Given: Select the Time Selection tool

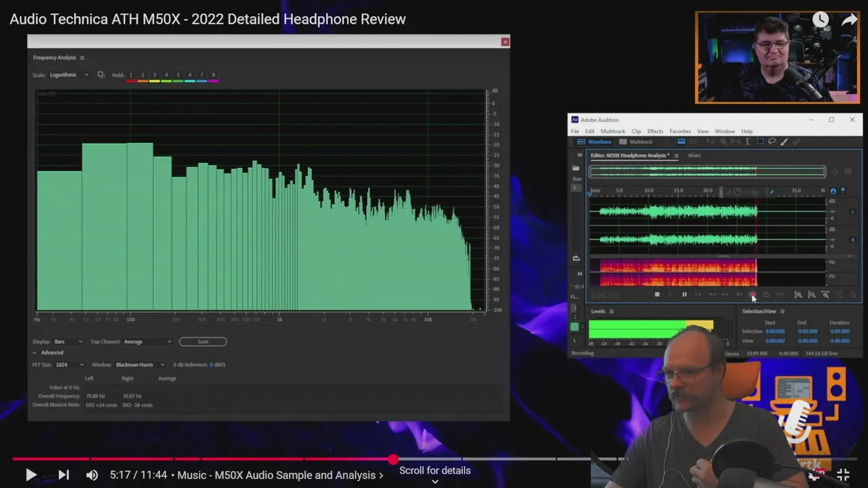Looking at the screenshot, I should click(747, 142).
